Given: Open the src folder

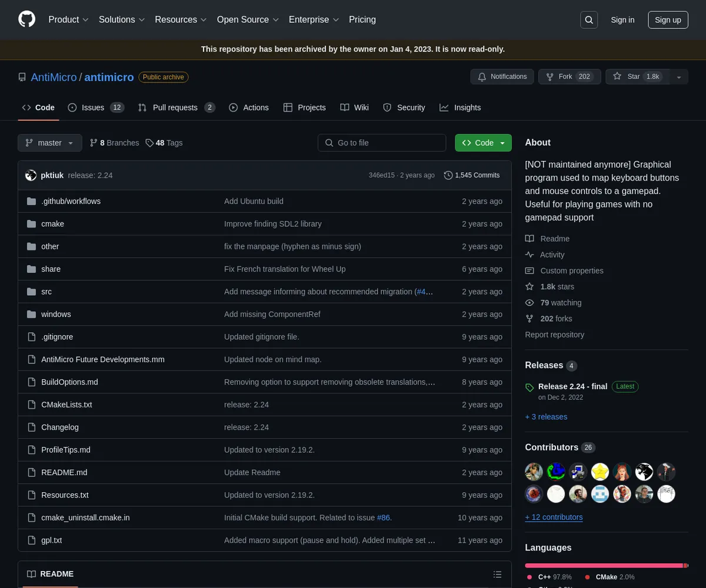Looking at the screenshot, I should 46,292.
